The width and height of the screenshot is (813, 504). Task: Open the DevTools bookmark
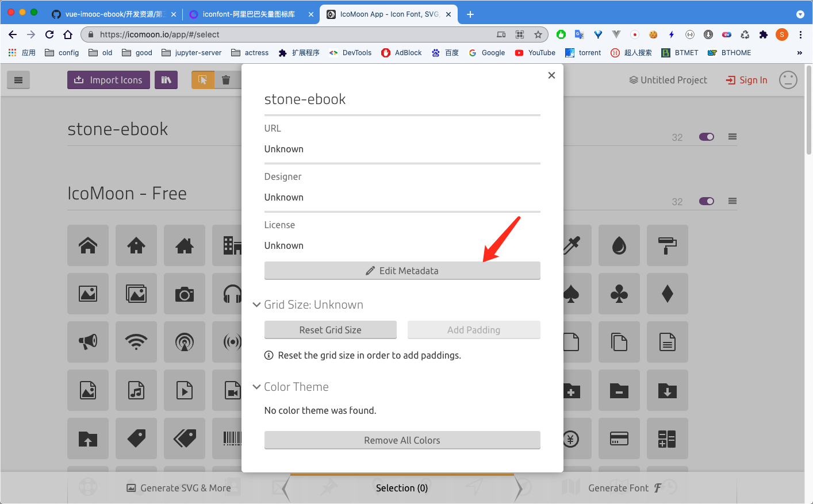[x=350, y=53]
